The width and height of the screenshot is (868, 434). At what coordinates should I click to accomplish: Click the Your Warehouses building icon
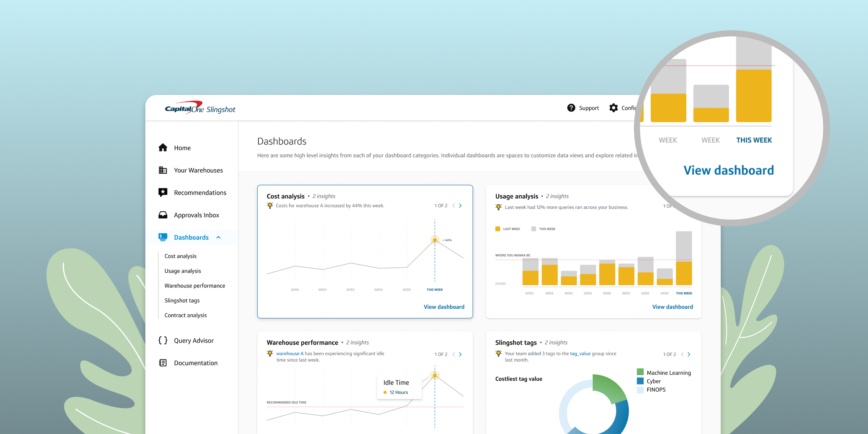pos(163,170)
